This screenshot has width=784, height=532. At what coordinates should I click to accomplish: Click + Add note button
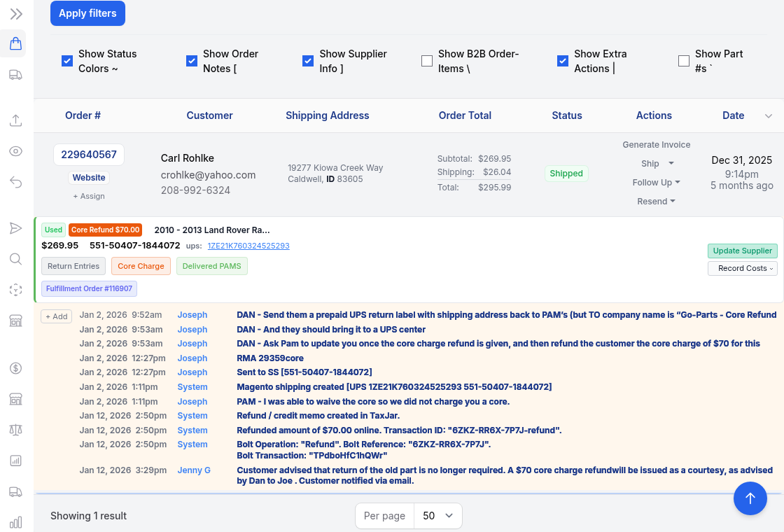tap(57, 317)
